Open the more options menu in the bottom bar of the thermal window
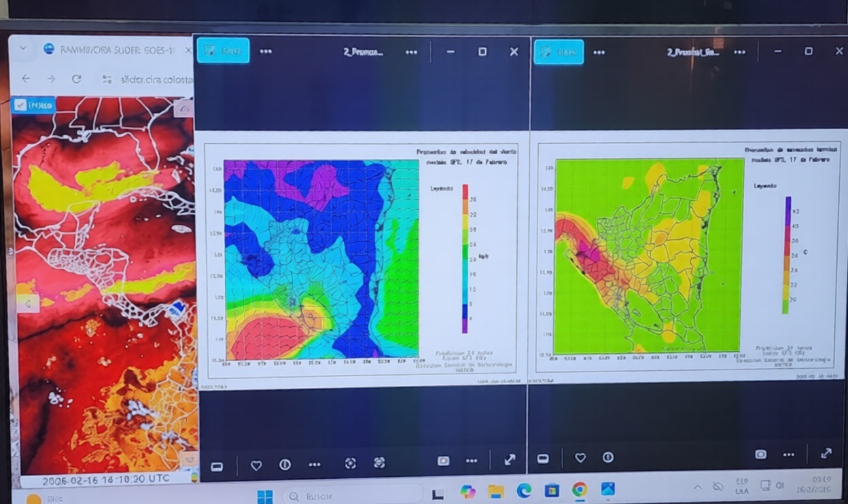The image size is (848, 504). click(x=788, y=454)
